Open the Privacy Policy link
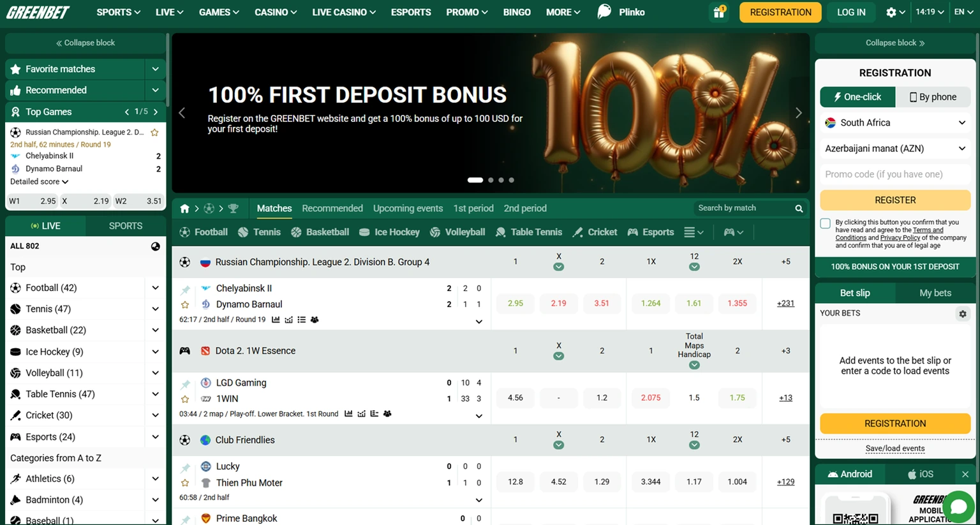This screenshot has width=980, height=525. point(900,238)
